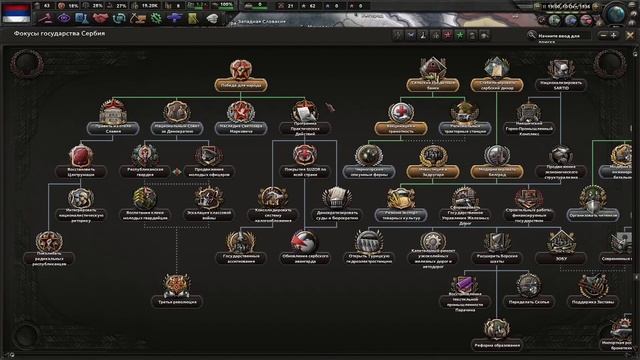Select the Paraćin textile industry focus with purple icon
The height and width of the screenshot is (360, 640).
pyautogui.click(x=465, y=294)
